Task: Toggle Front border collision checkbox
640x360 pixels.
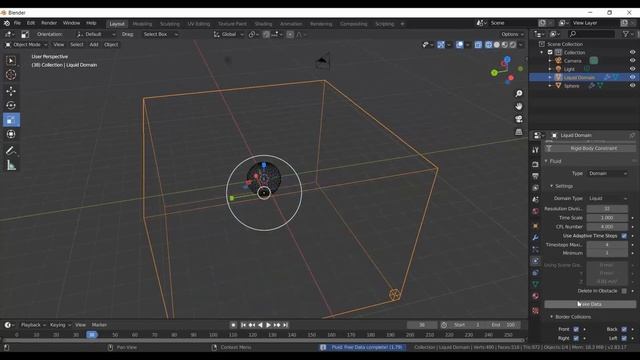Action: click(576, 329)
